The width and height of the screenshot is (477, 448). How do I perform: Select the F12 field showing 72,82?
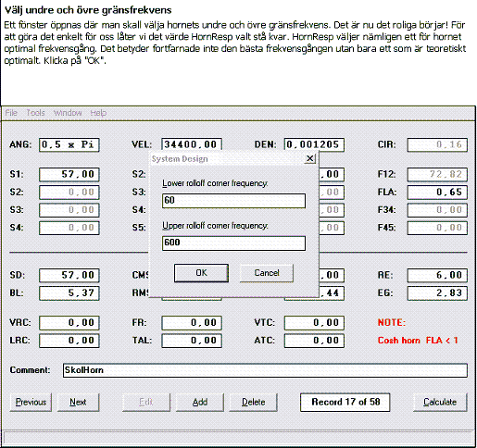point(437,174)
